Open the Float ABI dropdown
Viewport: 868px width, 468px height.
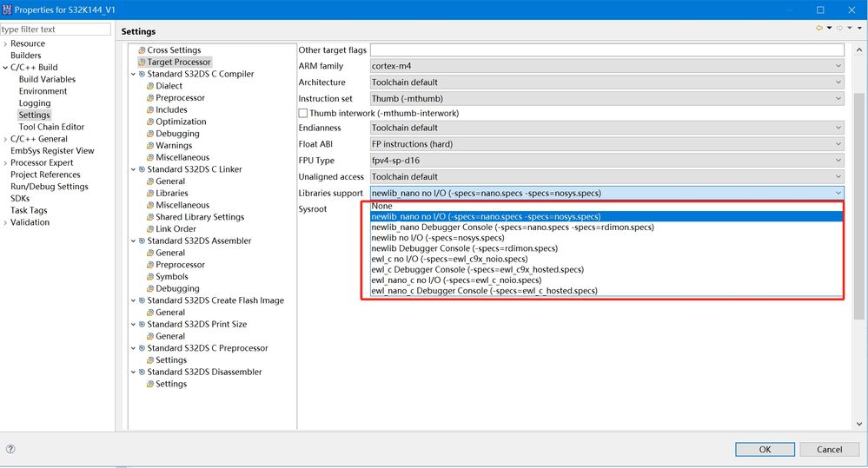tap(607, 144)
